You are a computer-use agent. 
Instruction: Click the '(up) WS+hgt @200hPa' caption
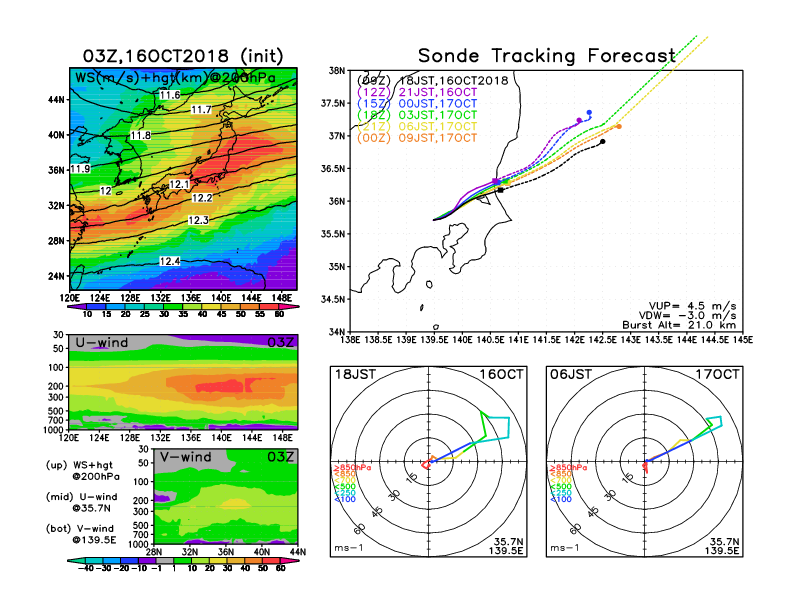(83, 471)
